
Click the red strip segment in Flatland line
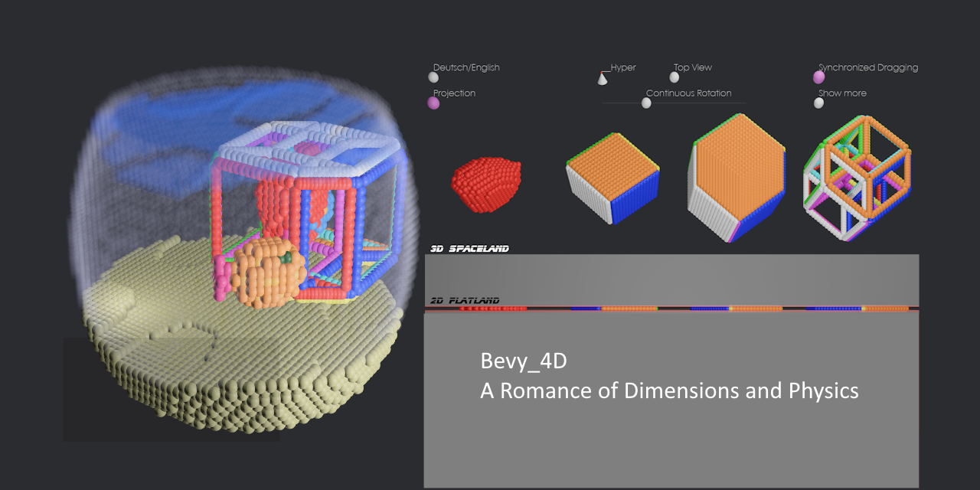pos(492,309)
